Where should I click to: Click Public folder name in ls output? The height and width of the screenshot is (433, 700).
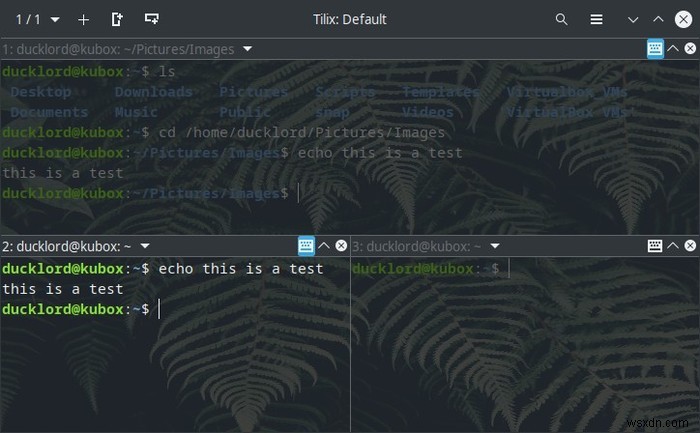click(x=245, y=112)
